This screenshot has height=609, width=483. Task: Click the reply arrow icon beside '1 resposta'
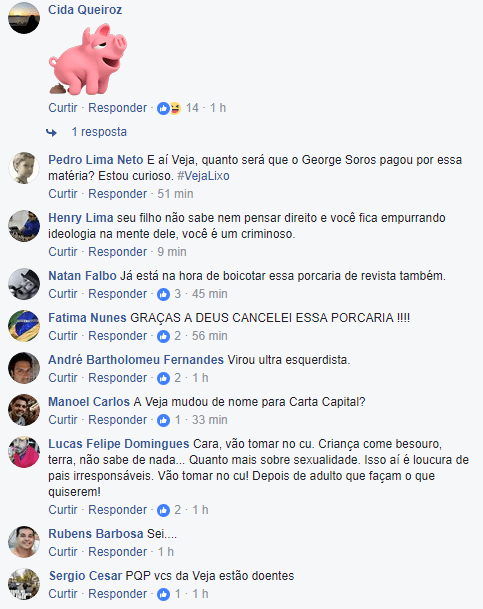tap(51, 133)
